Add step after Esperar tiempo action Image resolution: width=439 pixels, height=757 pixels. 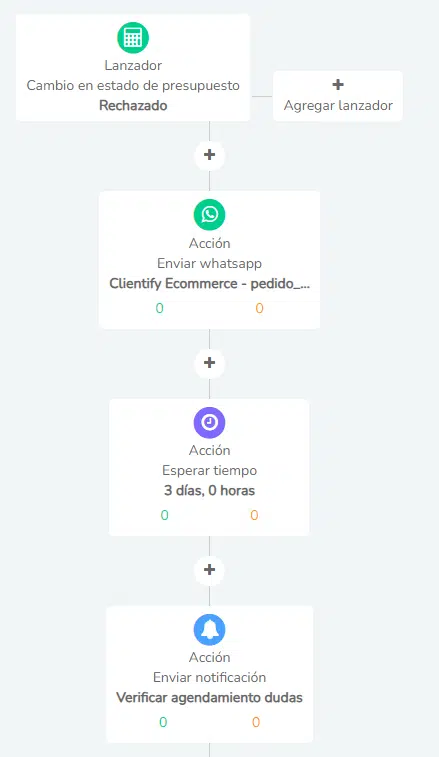tap(209, 570)
